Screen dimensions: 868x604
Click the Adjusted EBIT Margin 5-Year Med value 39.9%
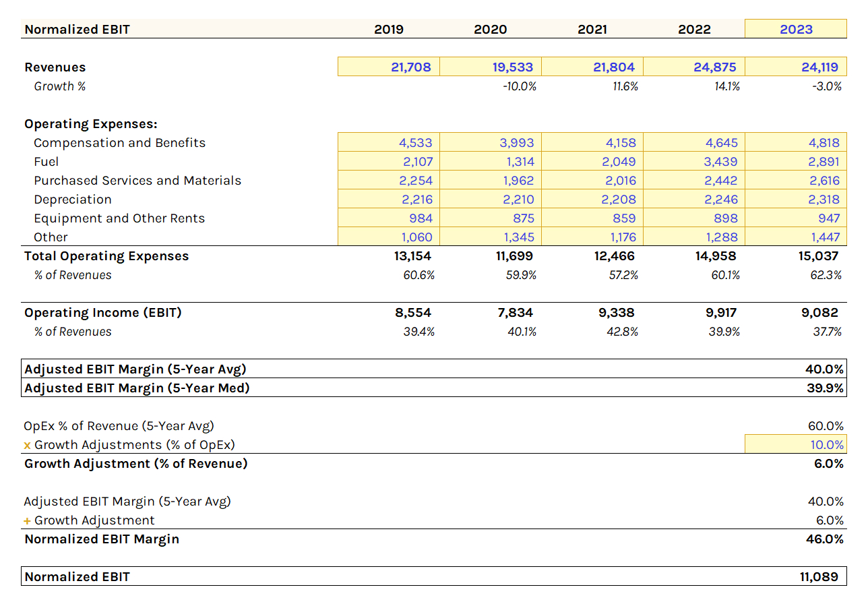[826, 388]
